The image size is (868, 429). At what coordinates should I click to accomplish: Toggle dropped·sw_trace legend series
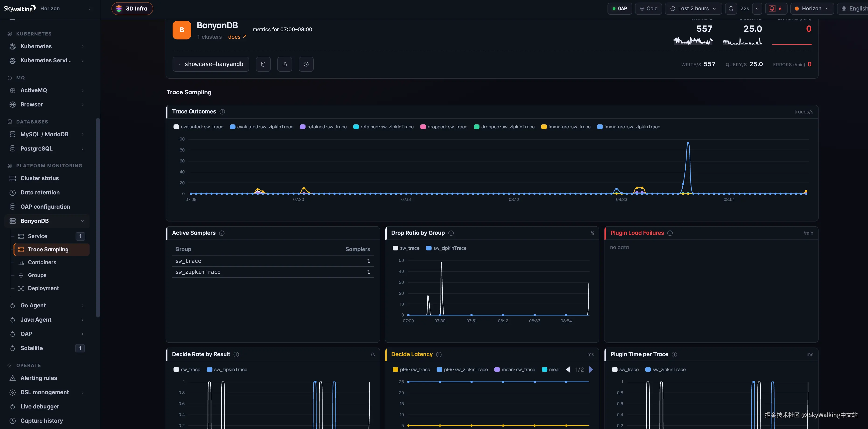click(444, 127)
